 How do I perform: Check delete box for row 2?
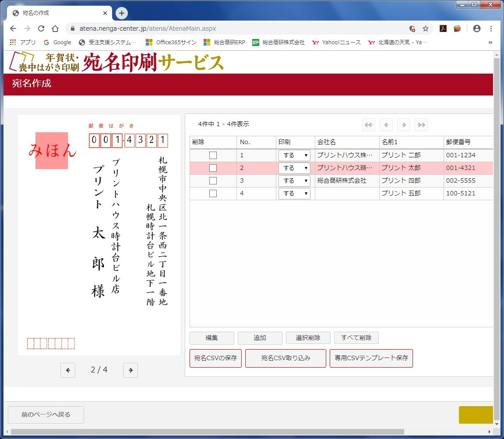(213, 168)
